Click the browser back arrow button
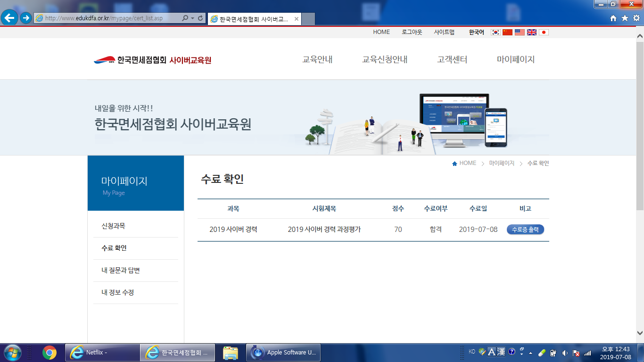The height and width of the screenshot is (362, 644). coord(10,18)
